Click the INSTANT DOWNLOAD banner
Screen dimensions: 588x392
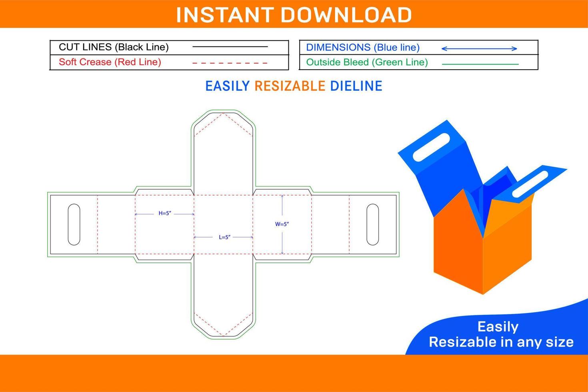[294, 14]
